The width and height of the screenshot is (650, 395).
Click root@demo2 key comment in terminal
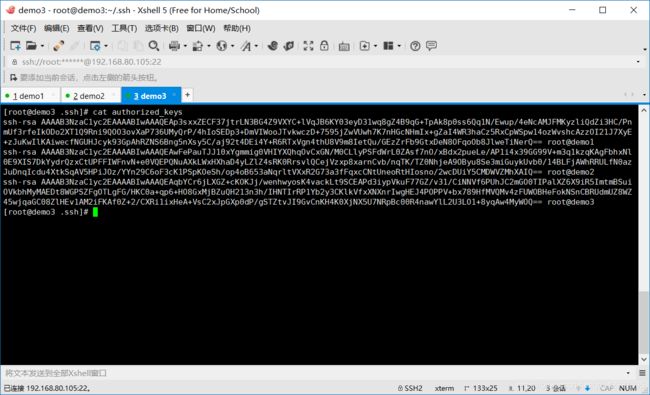[570, 172]
